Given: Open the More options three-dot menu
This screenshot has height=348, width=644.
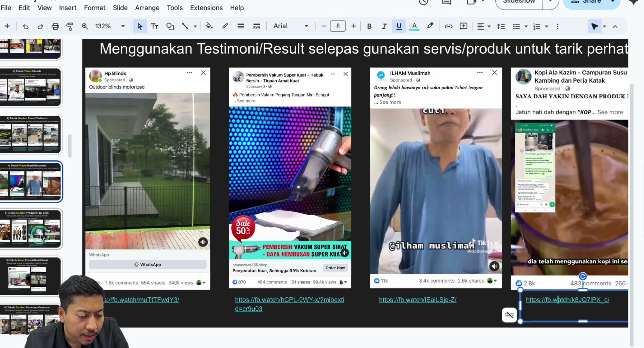Looking at the screenshot, I should (x=557, y=26).
